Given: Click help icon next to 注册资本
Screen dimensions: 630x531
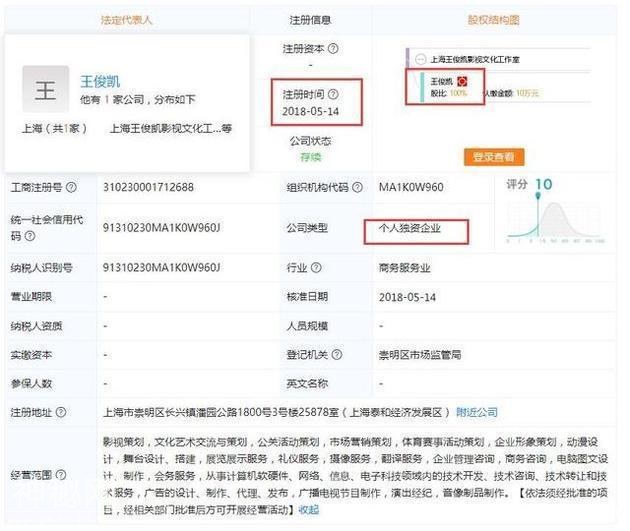Looking at the screenshot, I should click(x=333, y=49).
